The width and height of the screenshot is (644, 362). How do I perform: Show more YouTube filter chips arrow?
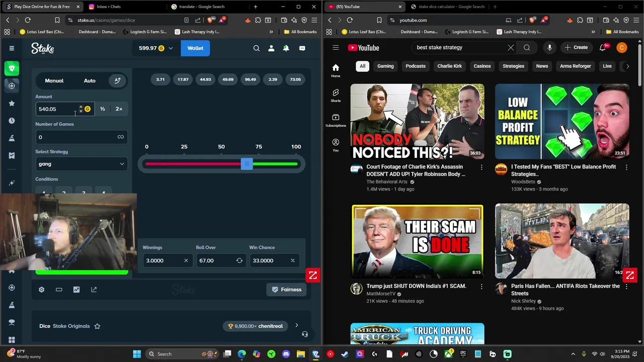627,66
